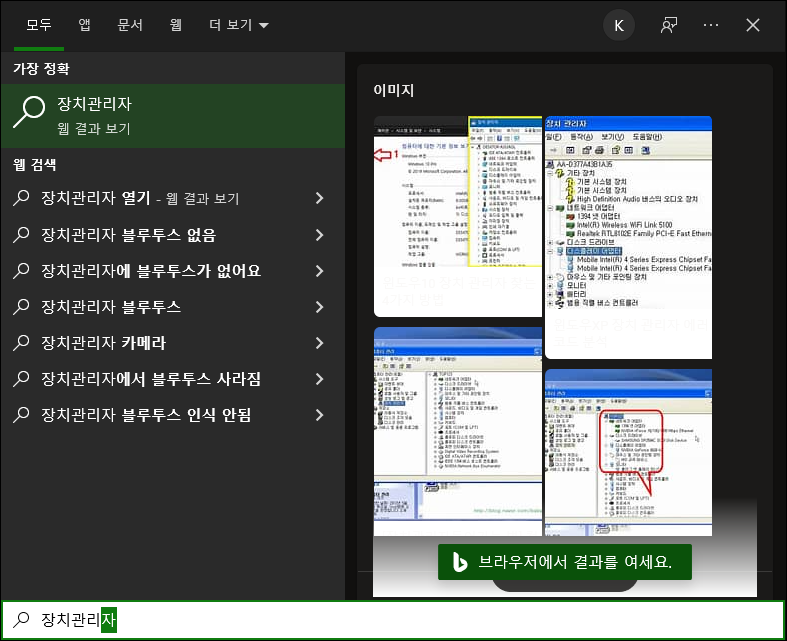787x641 pixels.
Task: Open the three-dots options menu
Action: coord(711,25)
